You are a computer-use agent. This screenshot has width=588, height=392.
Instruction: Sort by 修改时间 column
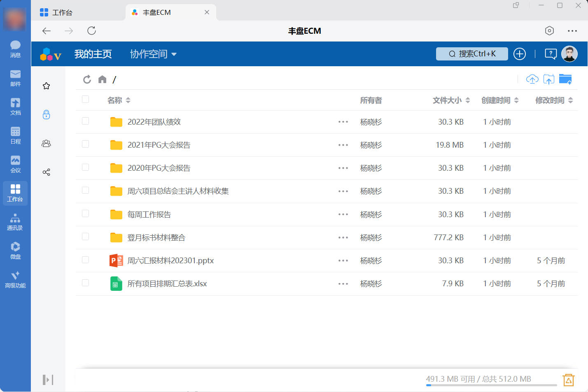pyautogui.click(x=554, y=100)
